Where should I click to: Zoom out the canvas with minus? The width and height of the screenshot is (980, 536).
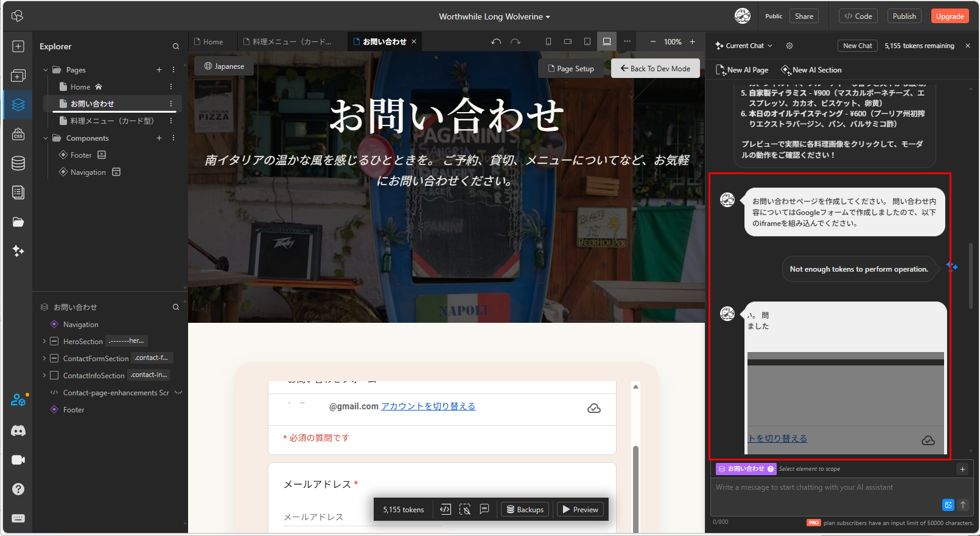(653, 41)
